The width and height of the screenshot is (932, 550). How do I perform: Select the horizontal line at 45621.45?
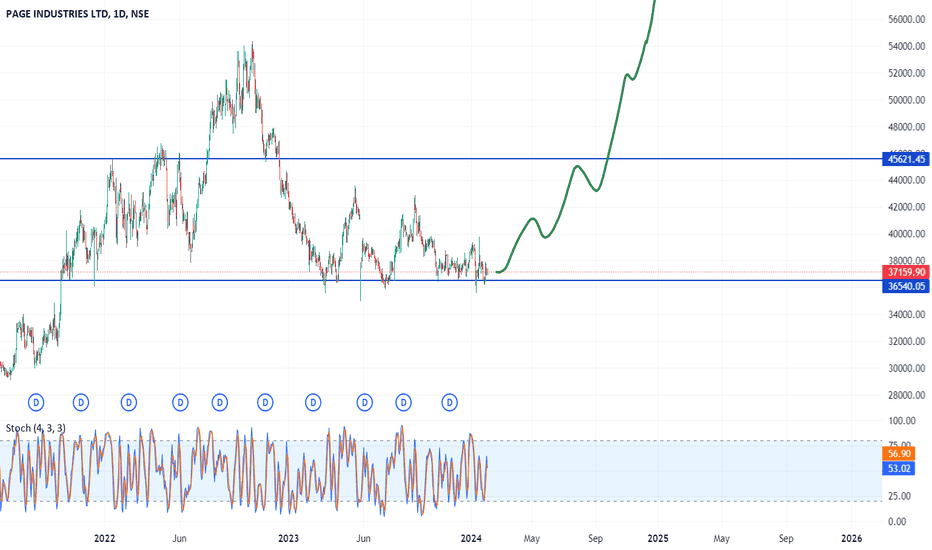[x=441, y=159]
